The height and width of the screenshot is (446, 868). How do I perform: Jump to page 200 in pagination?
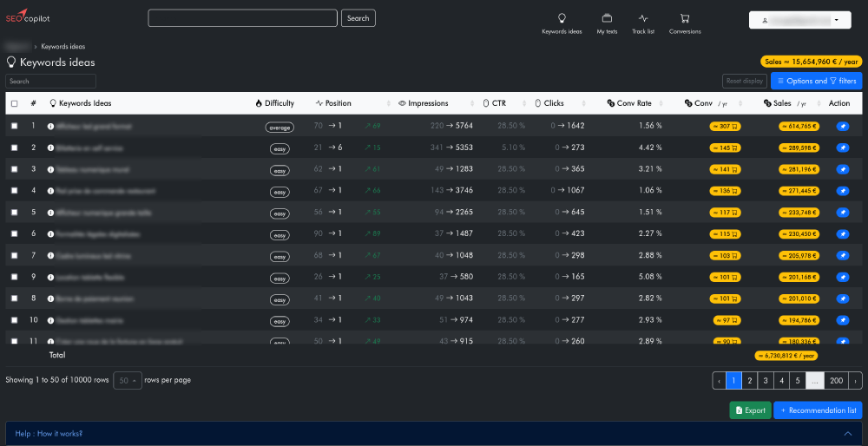(x=836, y=380)
